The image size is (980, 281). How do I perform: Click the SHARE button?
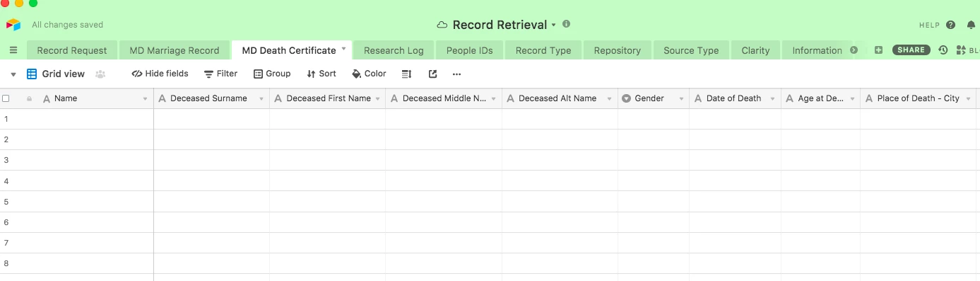pos(911,50)
